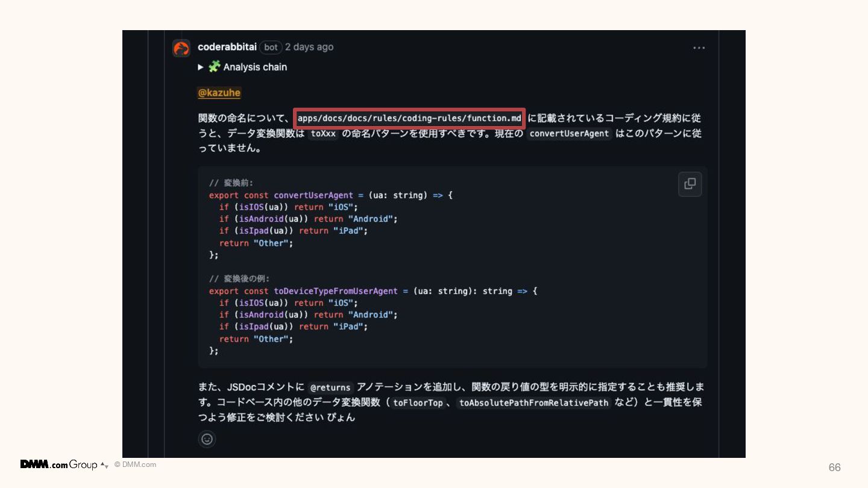Copy the code block with copy icon

[690, 184]
